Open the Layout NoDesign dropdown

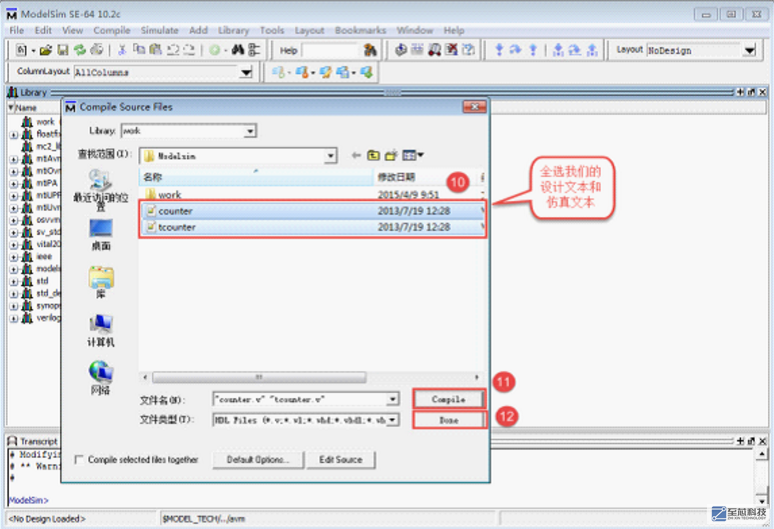[750, 50]
